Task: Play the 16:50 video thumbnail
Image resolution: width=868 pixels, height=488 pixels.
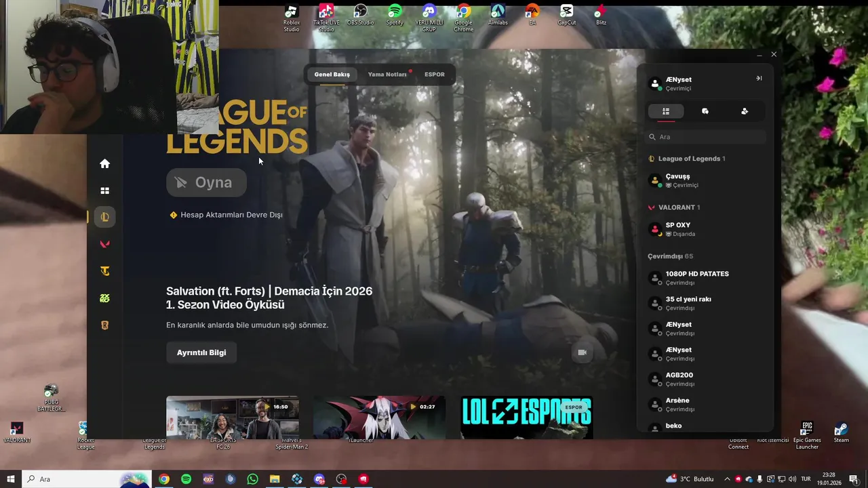Action: point(233,418)
